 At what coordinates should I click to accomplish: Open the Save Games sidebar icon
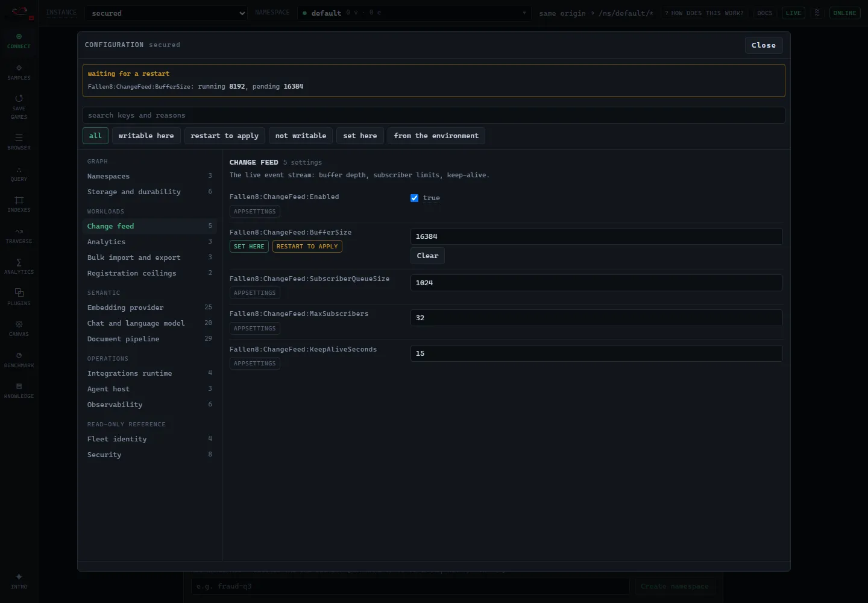click(19, 107)
